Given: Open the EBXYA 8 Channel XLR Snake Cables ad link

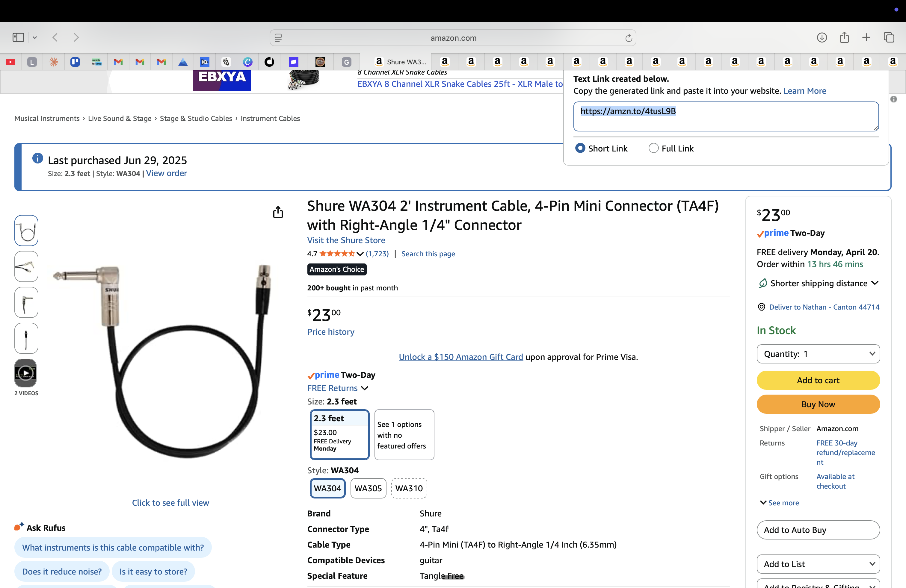Looking at the screenshot, I should coord(460,84).
